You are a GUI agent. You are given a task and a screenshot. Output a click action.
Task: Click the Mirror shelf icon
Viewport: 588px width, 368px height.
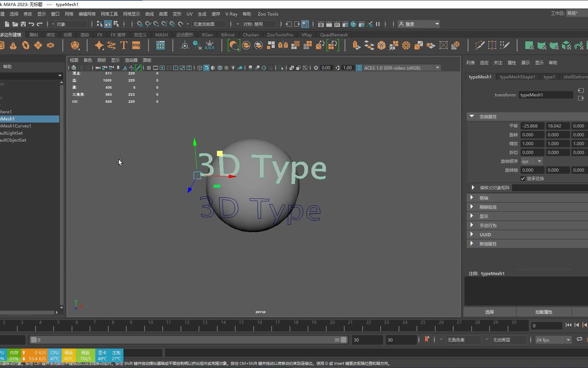[x=283, y=45]
